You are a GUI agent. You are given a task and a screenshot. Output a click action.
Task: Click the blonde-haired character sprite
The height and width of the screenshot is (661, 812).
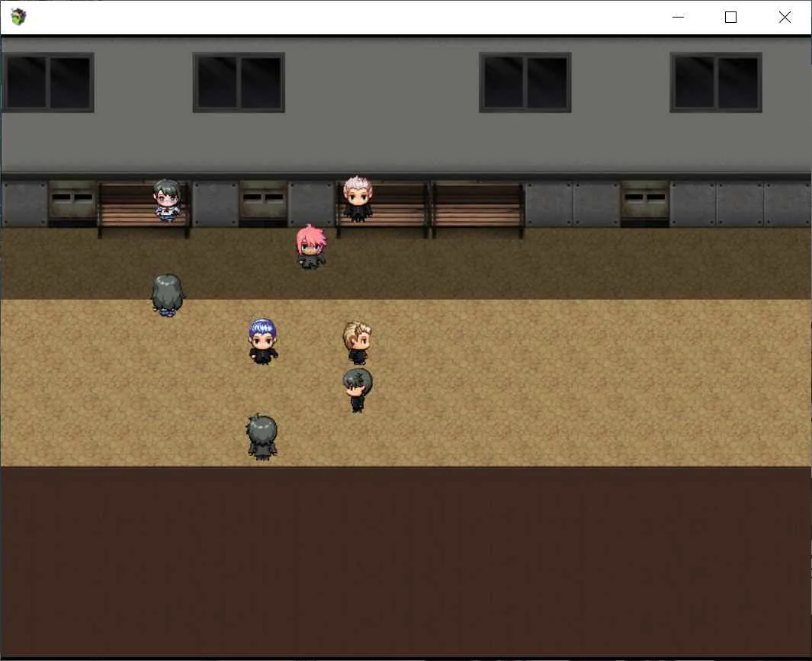pyautogui.click(x=358, y=343)
